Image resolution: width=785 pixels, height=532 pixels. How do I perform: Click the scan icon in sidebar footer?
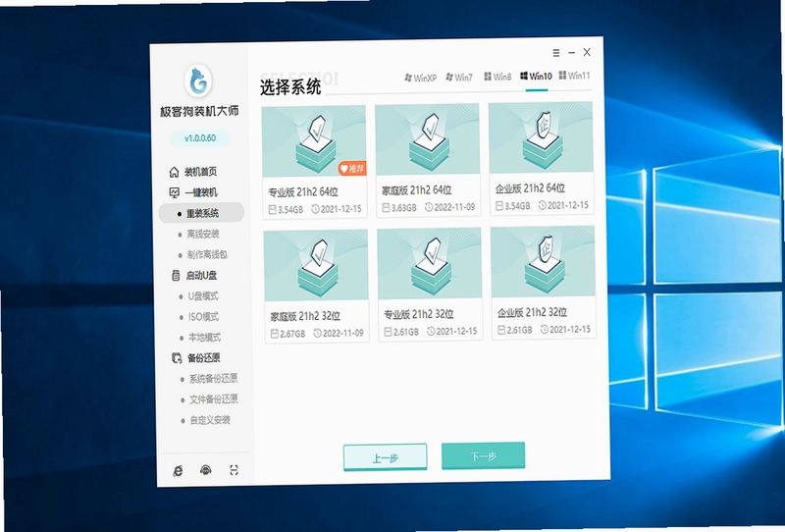234,470
